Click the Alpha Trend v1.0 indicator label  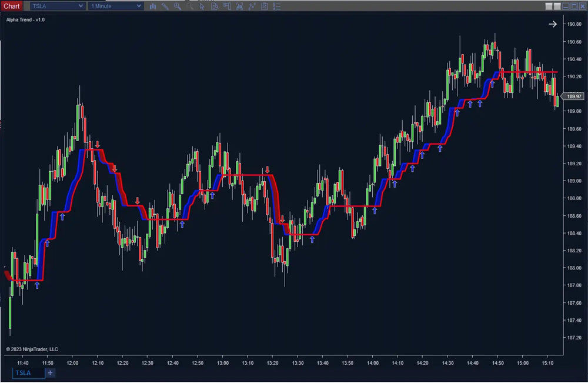click(x=25, y=19)
